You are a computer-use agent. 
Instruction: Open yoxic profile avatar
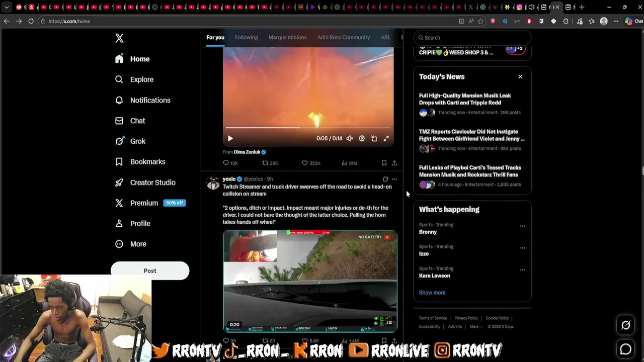point(213,183)
